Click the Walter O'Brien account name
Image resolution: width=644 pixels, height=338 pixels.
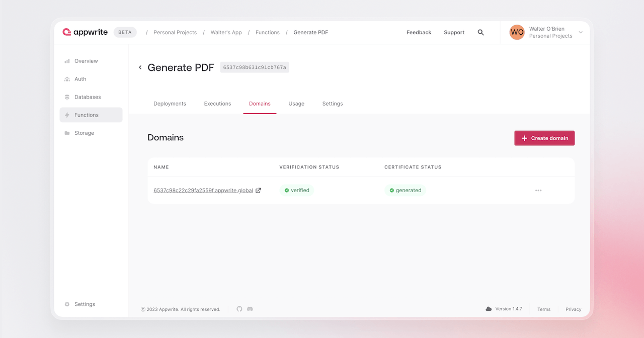point(547,29)
